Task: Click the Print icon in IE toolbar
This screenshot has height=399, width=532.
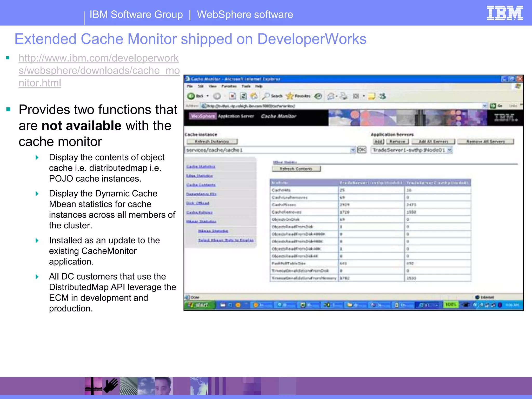Action: pyautogui.click(x=344, y=96)
